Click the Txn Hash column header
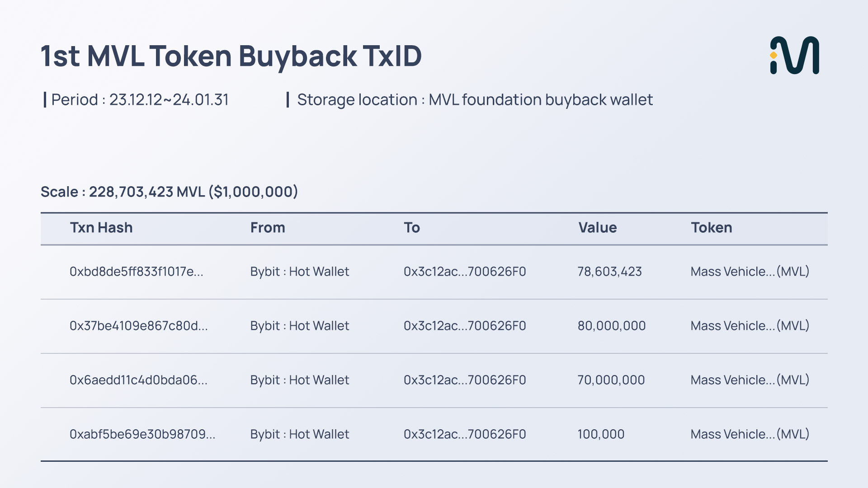This screenshot has height=488, width=868. (x=101, y=228)
